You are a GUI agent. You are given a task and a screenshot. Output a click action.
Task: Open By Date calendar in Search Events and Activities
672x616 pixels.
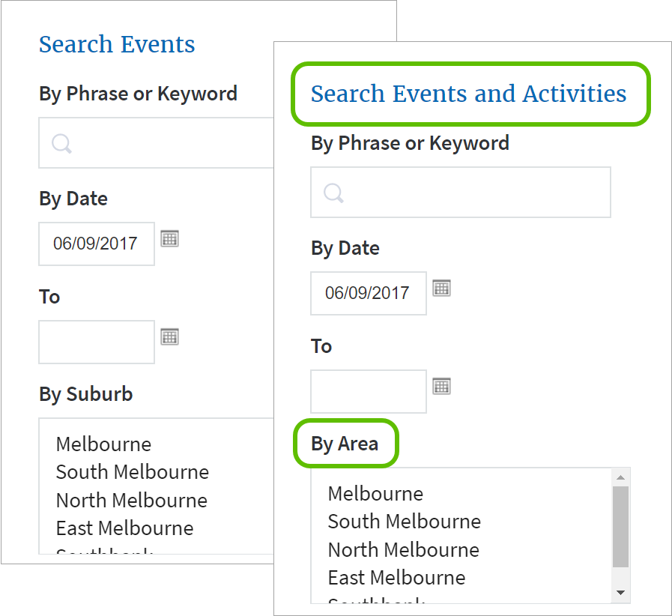click(442, 289)
